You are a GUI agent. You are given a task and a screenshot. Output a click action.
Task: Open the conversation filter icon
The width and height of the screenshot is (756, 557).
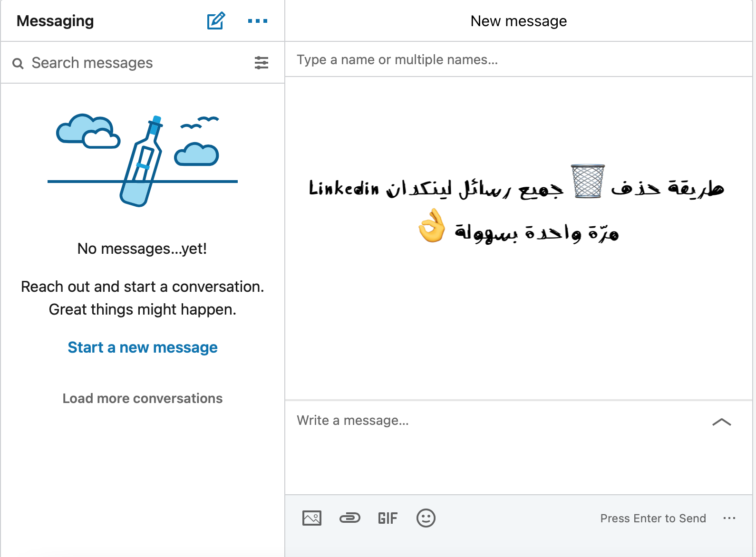(262, 62)
